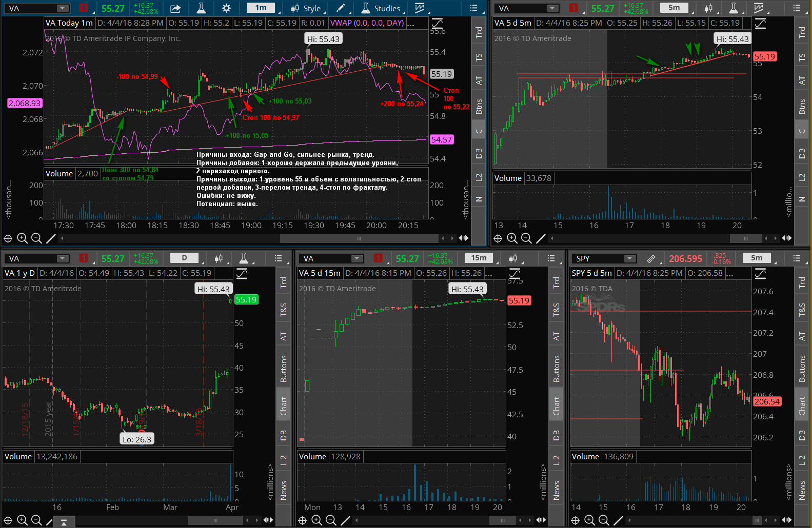Select the trendline drawing tool under 1m chart
This screenshot has width=812, height=528.
[51, 238]
